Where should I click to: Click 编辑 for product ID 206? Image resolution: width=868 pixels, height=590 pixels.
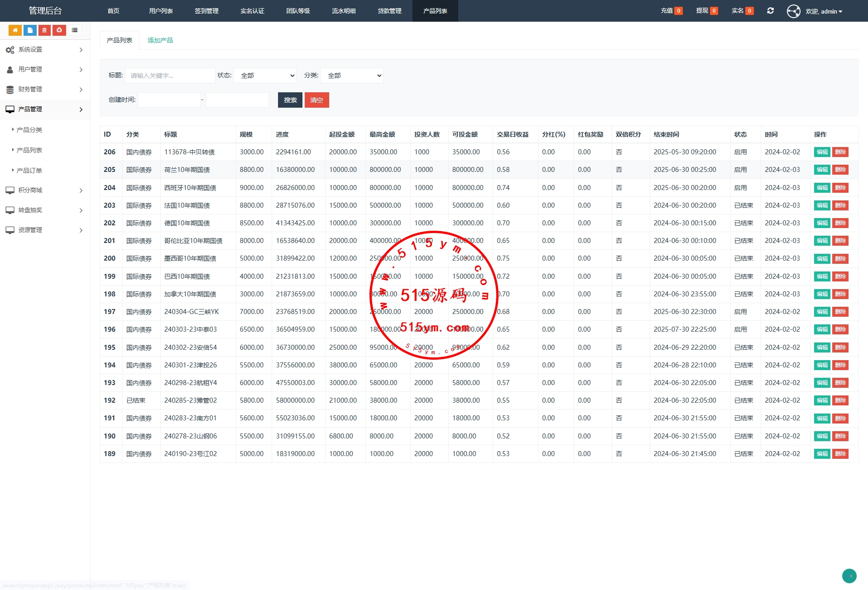pyautogui.click(x=822, y=152)
